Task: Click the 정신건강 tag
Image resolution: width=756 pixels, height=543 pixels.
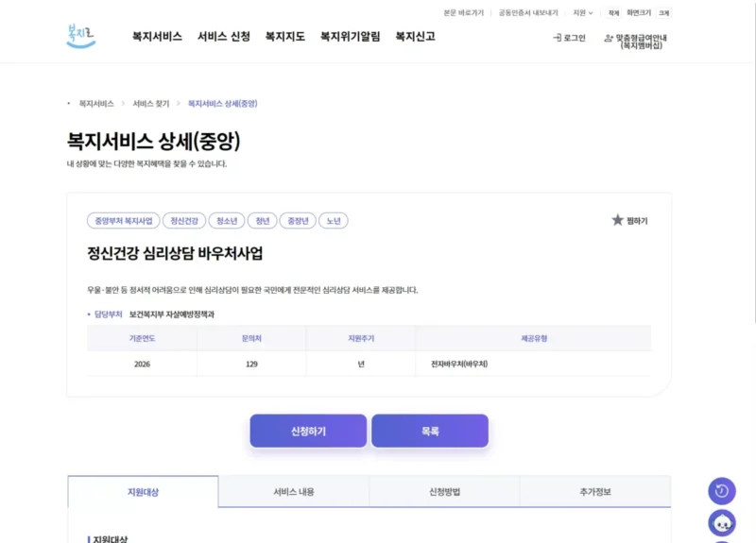Action: (x=184, y=221)
